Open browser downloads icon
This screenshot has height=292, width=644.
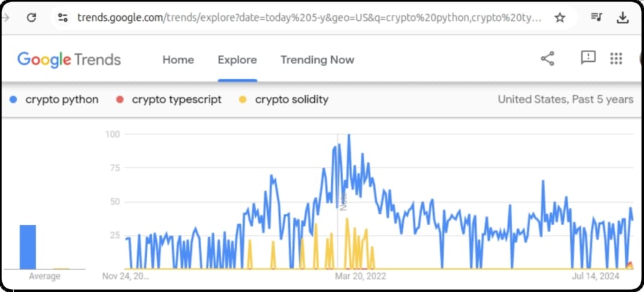[623, 18]
